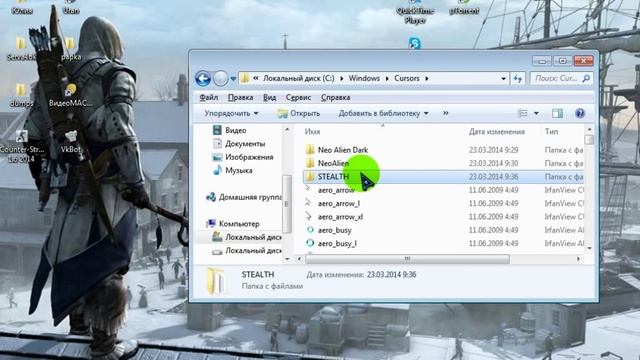
Task: Open the Counter-Strike 1.6 2014 desktop shortcut
Action: tap(21, 146)
